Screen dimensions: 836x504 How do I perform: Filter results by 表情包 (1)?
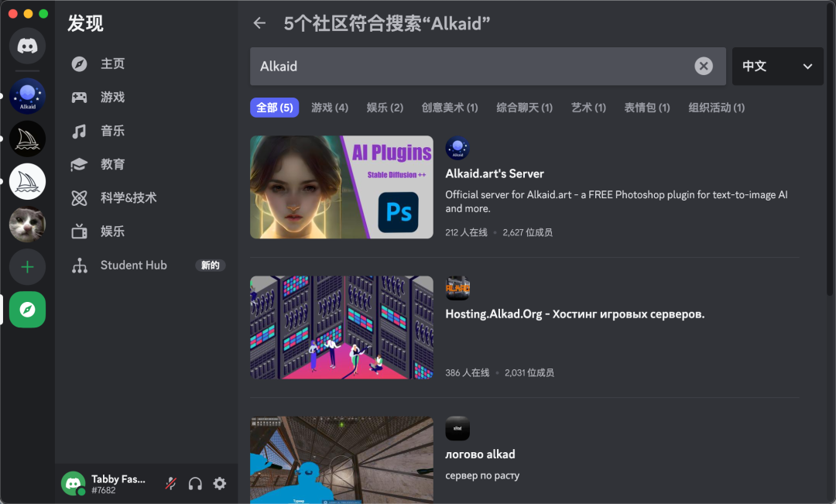pos(646,108)
